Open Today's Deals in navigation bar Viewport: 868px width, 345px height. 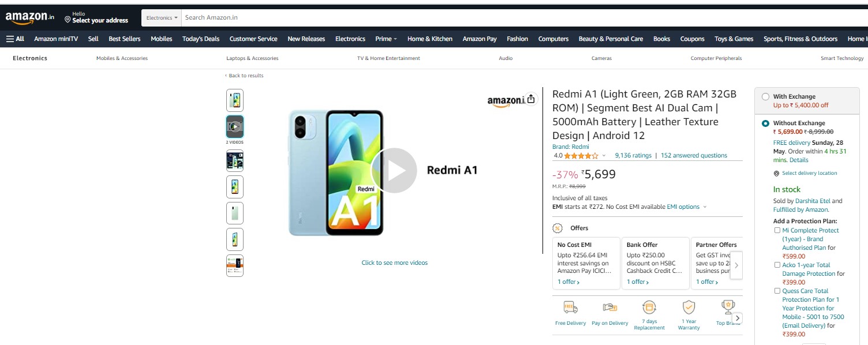(x=201, y=39)
